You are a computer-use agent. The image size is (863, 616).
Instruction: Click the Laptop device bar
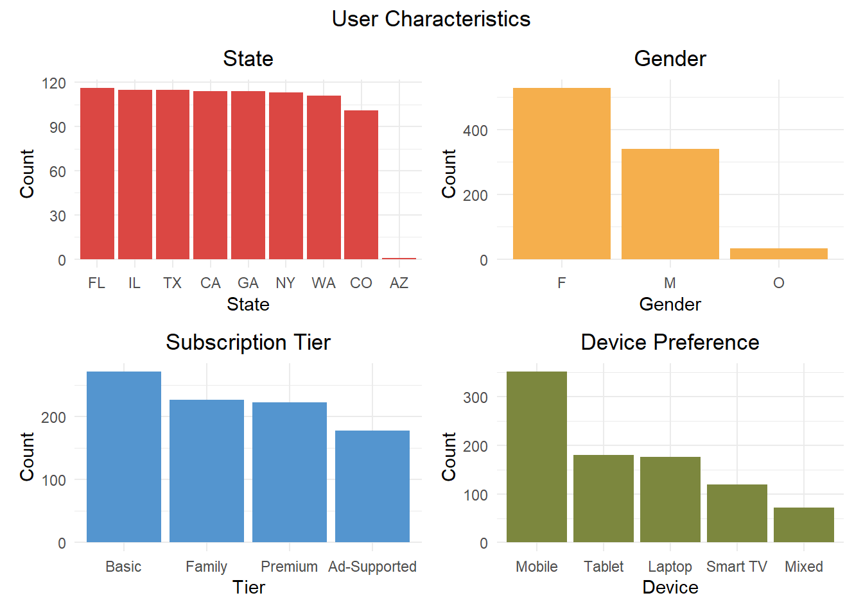click(670, 499)
